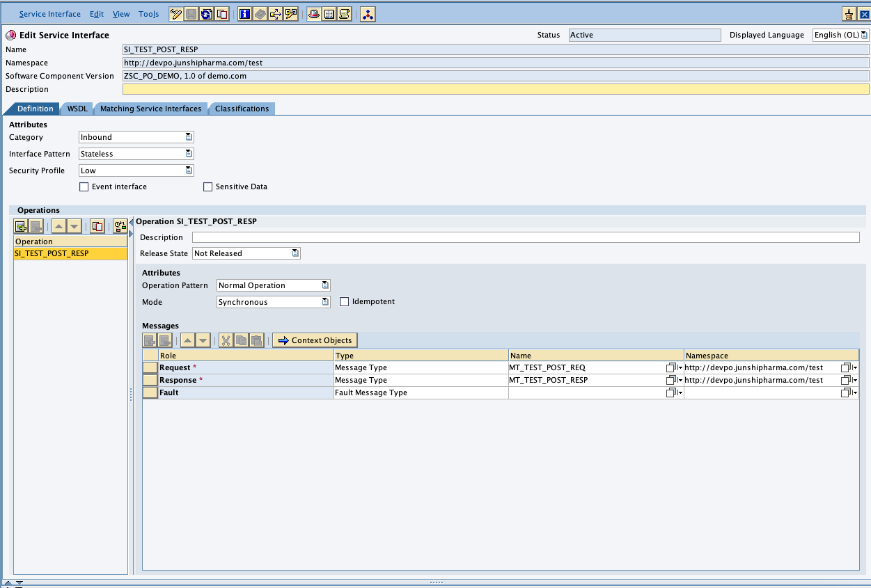Select the Fault row header button
Image resolution: width=871 pixels, height=588 pixels.
click(150, 392)
